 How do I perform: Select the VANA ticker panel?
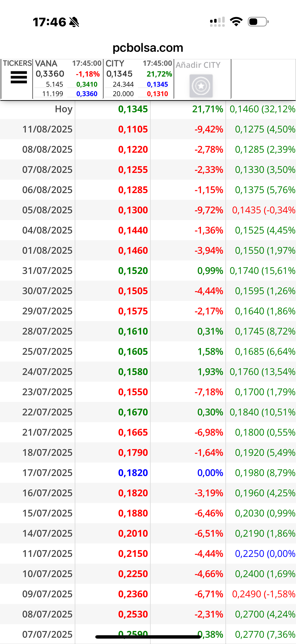coord(68,79)
